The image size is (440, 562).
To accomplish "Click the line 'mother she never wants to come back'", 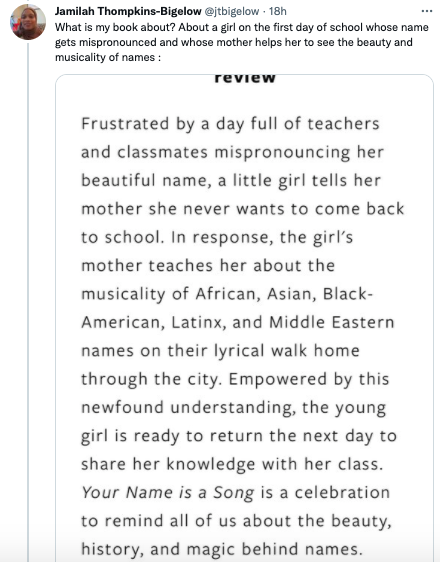I will pyautogui.click(x=243, y=209).
